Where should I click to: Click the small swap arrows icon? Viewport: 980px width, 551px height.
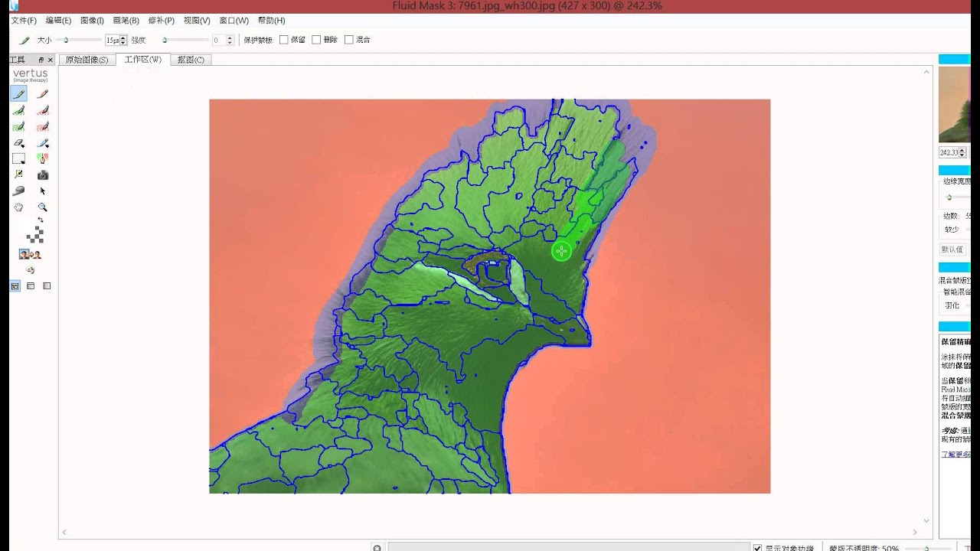[x=41, y=220]
